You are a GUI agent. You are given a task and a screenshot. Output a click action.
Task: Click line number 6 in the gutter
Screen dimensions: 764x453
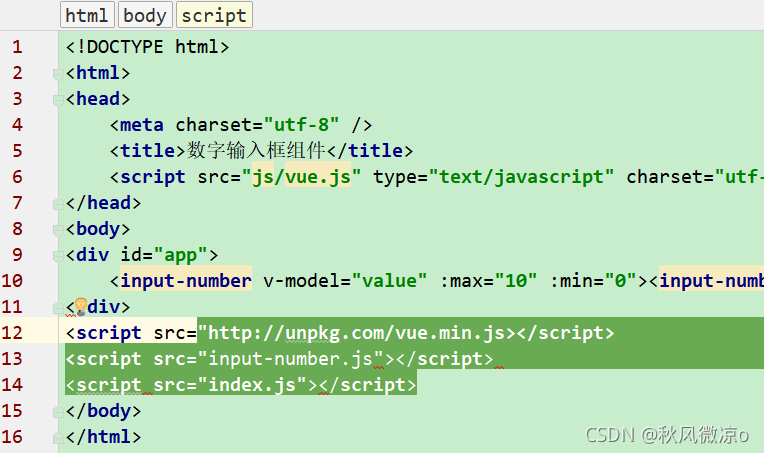[18, 177]
